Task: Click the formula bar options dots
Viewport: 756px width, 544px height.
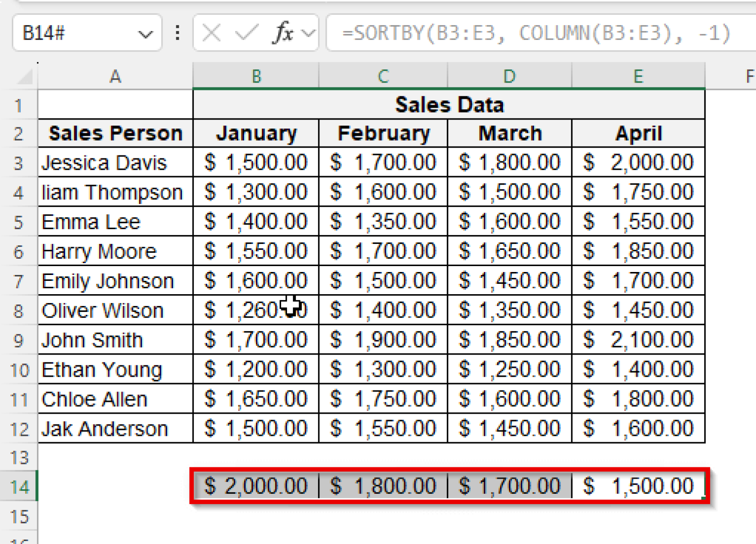Action: (178, 33)
